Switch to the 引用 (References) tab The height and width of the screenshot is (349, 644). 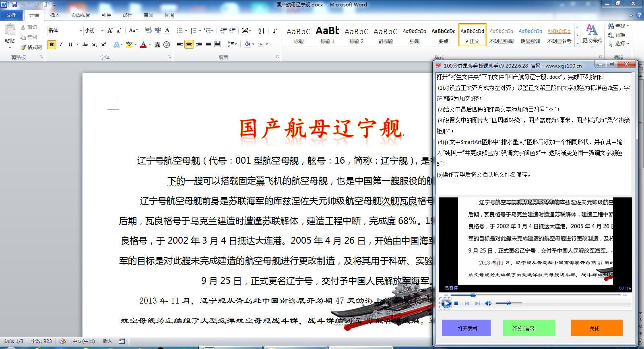[107, 15]
